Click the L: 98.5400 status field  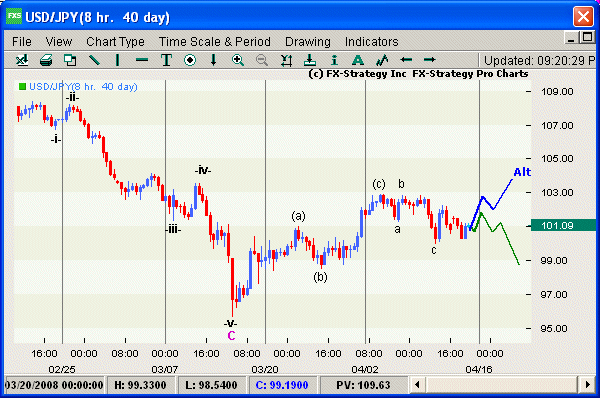coord(211,385)
